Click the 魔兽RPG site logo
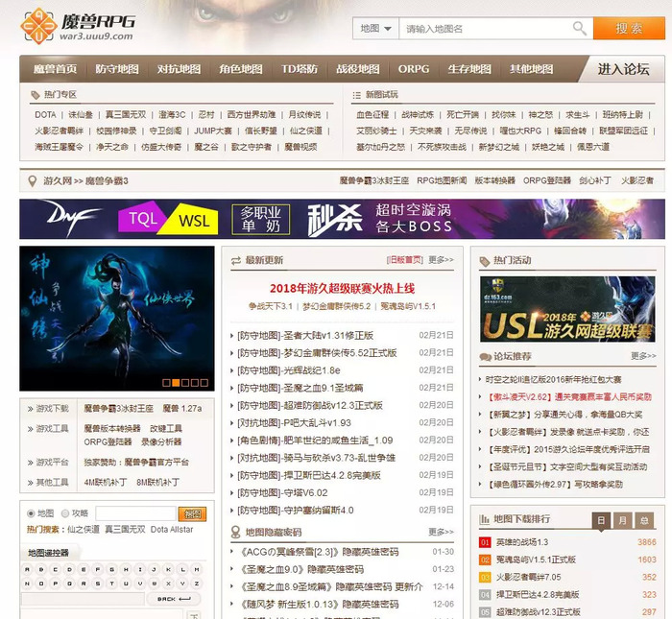Viewport: 672px width, 619px height. tap(78, 26)
